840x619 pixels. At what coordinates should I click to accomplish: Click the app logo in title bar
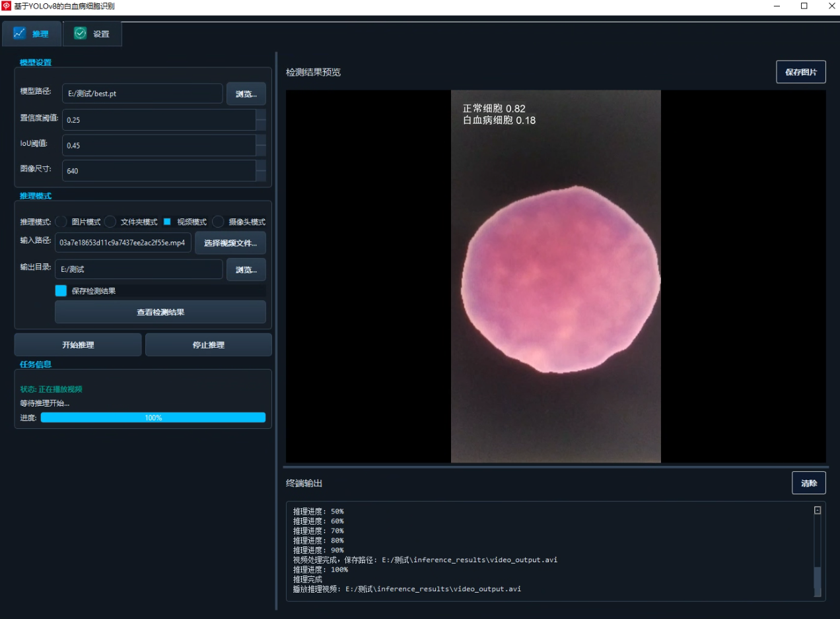coord(6,6)
